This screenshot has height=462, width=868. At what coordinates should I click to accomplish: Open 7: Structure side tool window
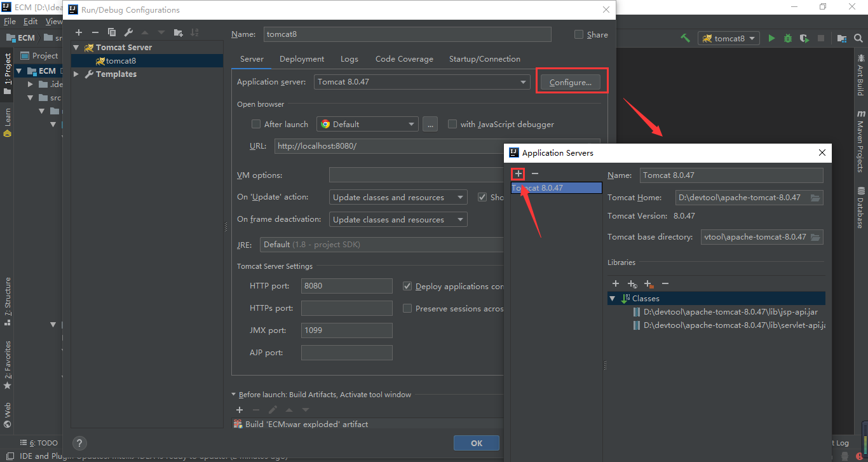click(x=8, y=301)
